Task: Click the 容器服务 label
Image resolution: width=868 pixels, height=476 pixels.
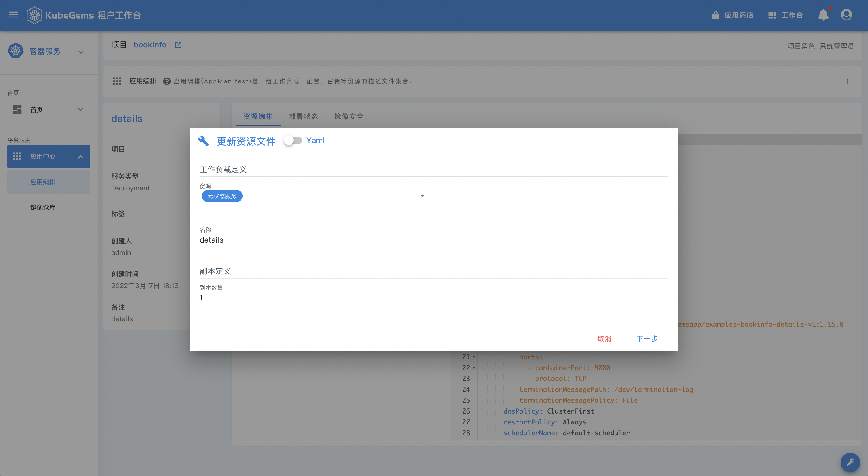Action: click(45, 51)
